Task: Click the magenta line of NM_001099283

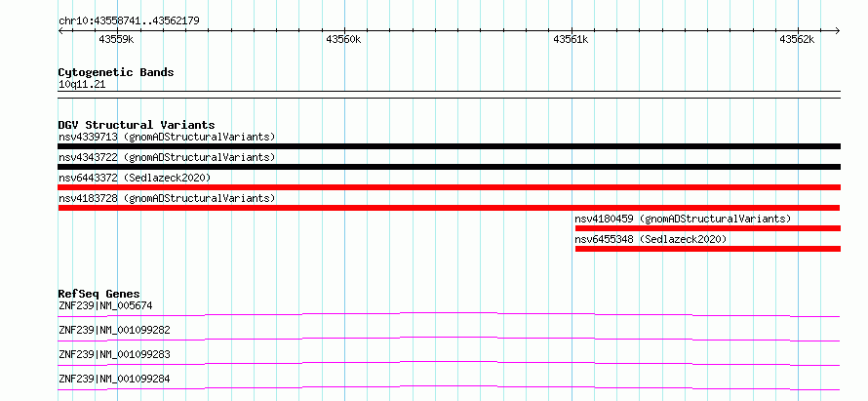Action: [x=449, y=363]
